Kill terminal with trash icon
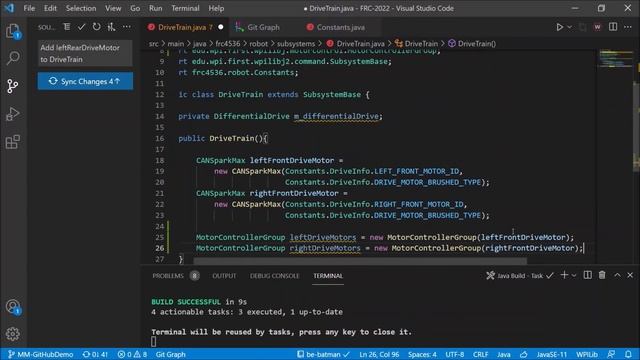The width and height of the screenshot is (640, 360). click(602, 276)
